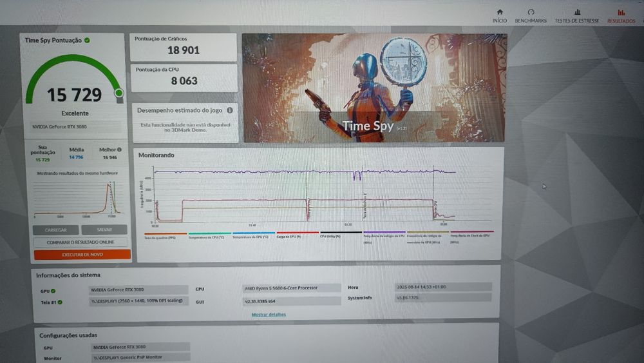Click the SystemInfo version field
The image size is (644, 363).
[x=443, y=297]
